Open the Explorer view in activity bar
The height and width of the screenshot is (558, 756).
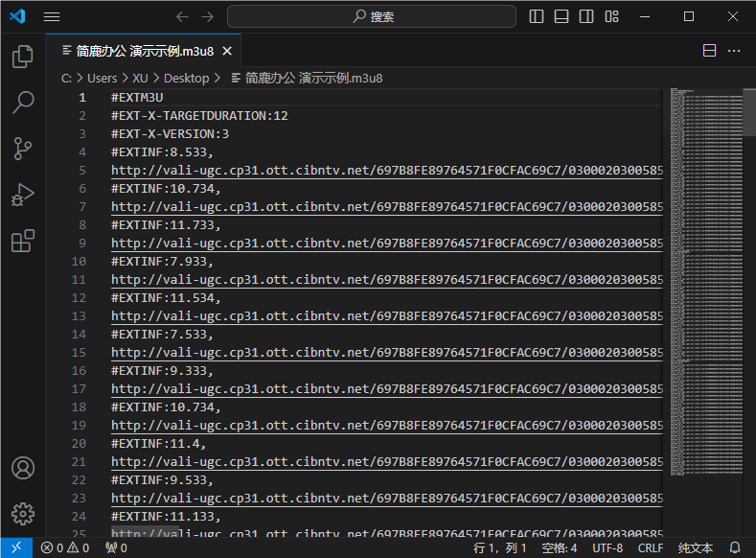click(x=23, y=57)
